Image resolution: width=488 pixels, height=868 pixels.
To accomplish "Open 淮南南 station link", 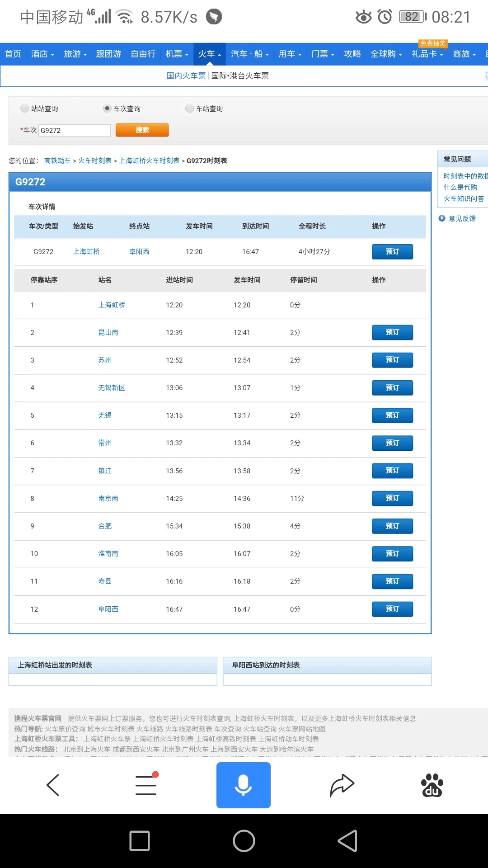I will [x=108, y=553].
